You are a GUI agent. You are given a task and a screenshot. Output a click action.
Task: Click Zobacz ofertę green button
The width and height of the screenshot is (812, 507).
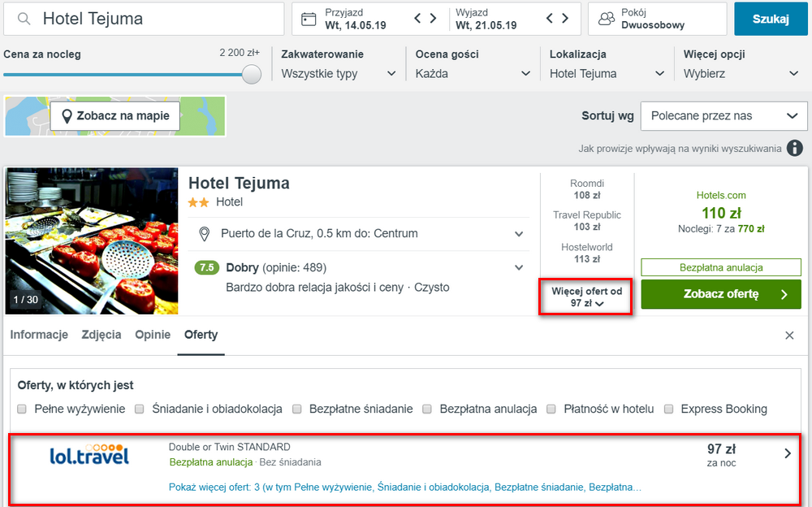coord(721,294)
